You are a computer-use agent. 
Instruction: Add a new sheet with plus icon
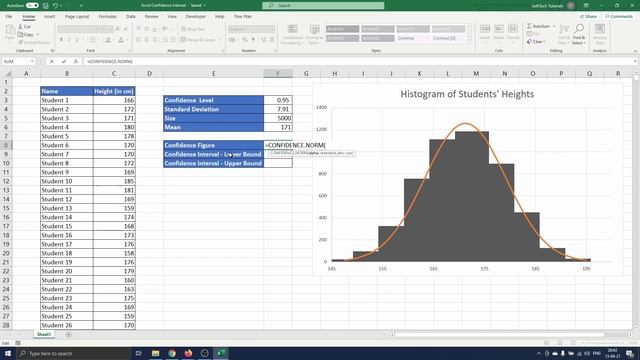[68, 335]
